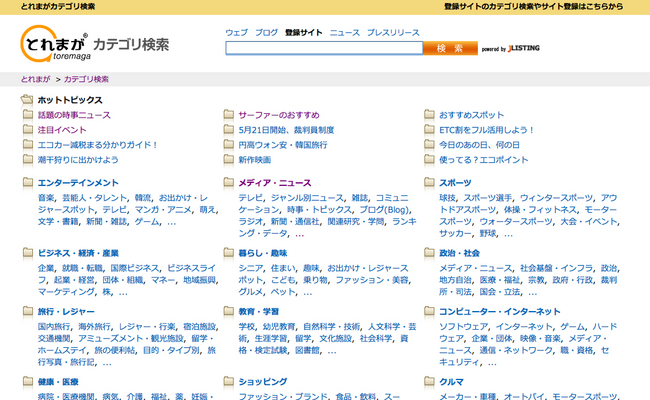Image resolution: width=650 pixels, height=400 pixels.
Task: Click folder icon beside 暮らし・趣味 heading
Action: click(228, 252)
